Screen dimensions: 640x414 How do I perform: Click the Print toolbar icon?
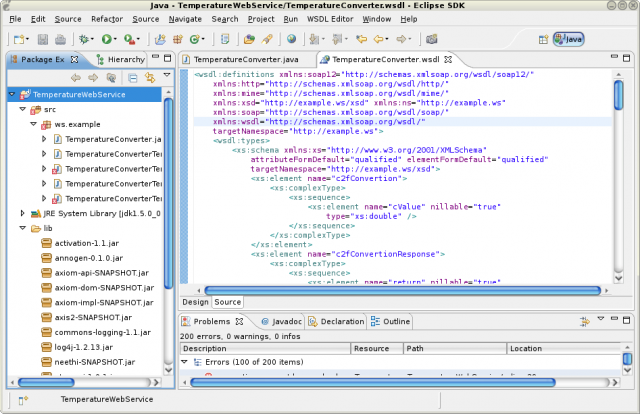[x=60, y=39]
